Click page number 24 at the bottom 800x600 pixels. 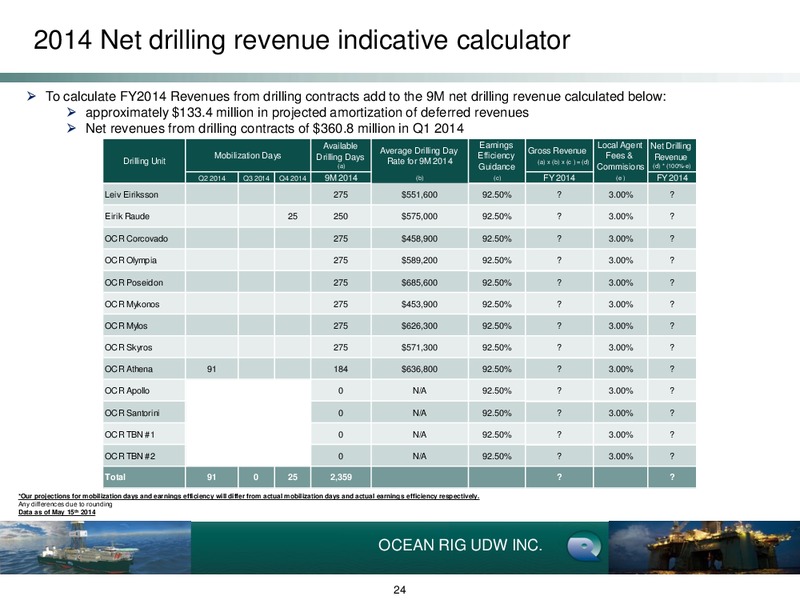point(399,590)
